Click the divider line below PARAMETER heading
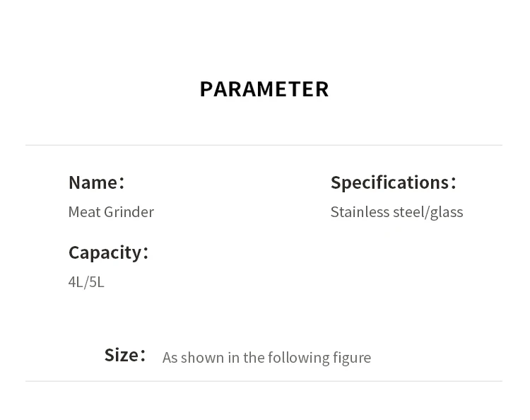The height and width of the screenshot is (420, 530). click(264, 145)
